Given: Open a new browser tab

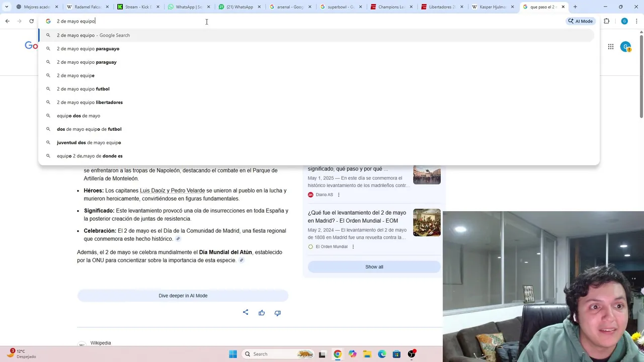Looking at the screenshot, I should pos(575,7).
